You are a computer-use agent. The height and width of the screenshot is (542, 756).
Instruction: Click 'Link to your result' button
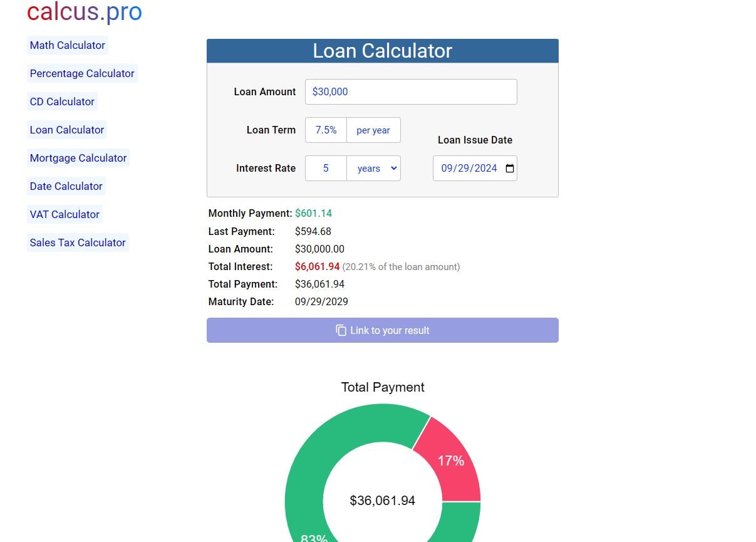[x=383, y=330]
